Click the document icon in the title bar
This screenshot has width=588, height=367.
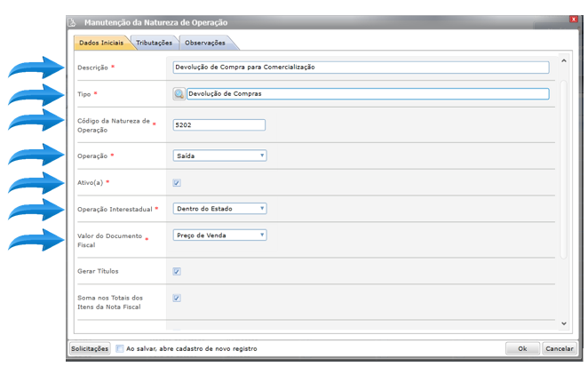tap(72, 22)
